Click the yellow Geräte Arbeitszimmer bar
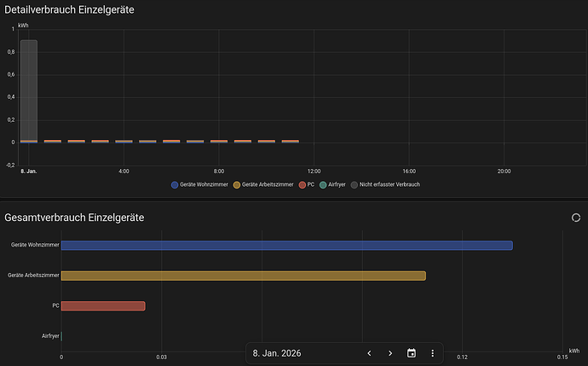The height and width of the screenshot is (366, 588). pyautogui.click(x=243, y=276)
